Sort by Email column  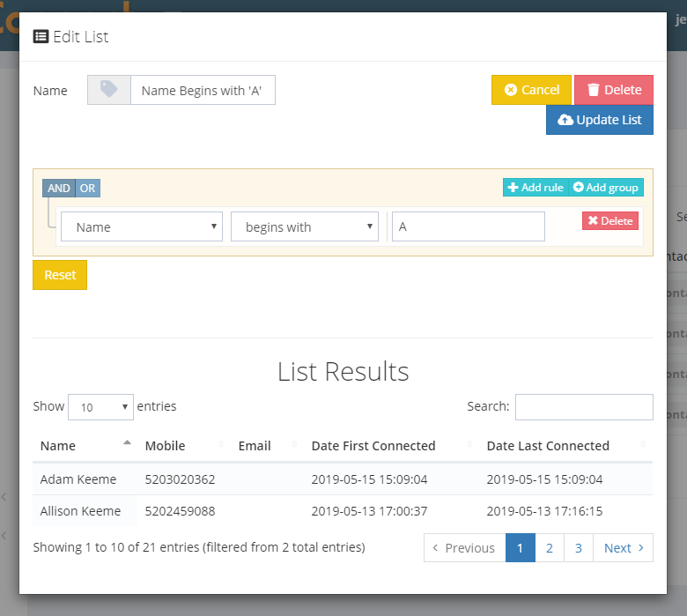(x=267, y=446)
